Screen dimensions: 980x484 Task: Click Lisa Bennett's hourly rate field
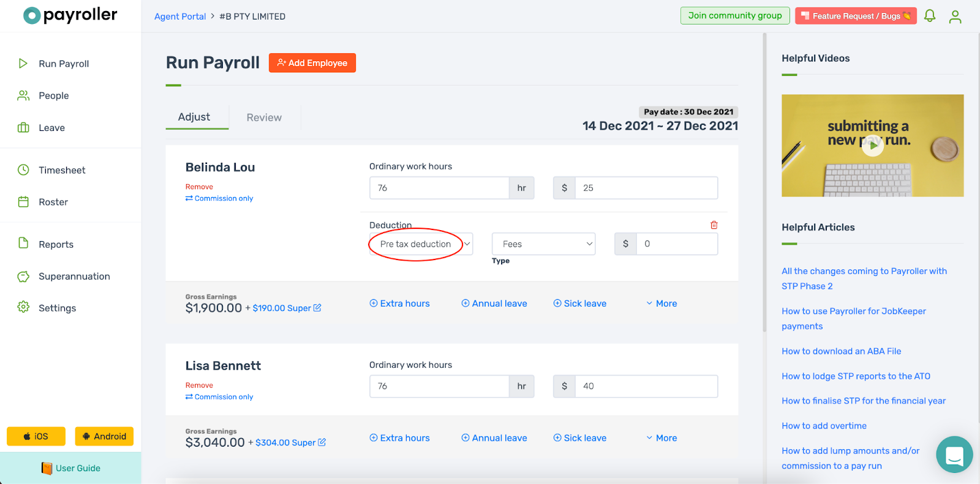click(x=646, y=386)
